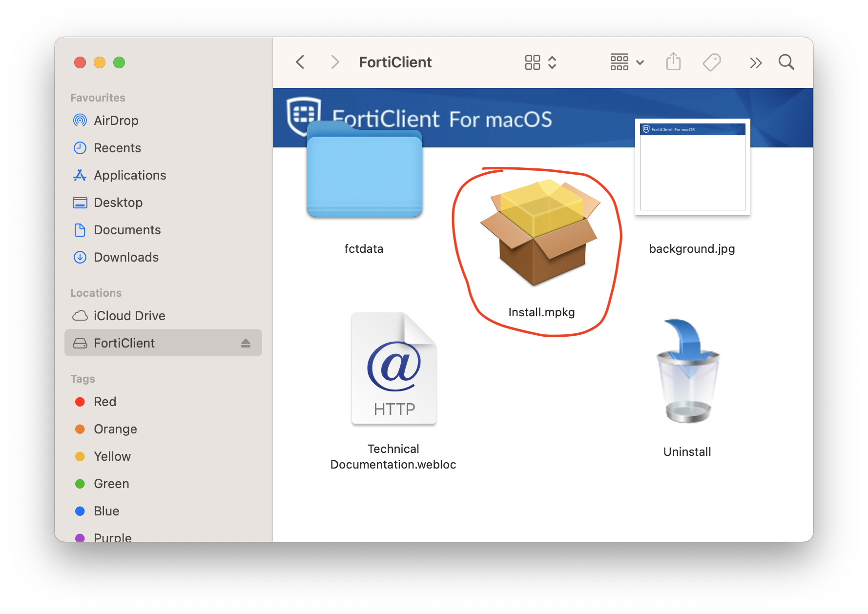The height and width of the screenshot is (614, 868).
Task: Open the view mode up-down chevrons
Action: pyautogui.click(x=552, y=62)
